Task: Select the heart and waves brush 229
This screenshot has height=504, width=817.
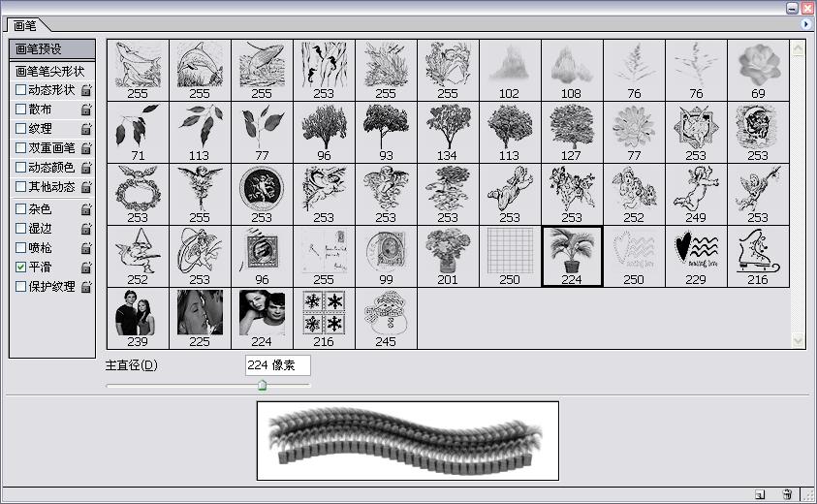Action: click(696, 257)
